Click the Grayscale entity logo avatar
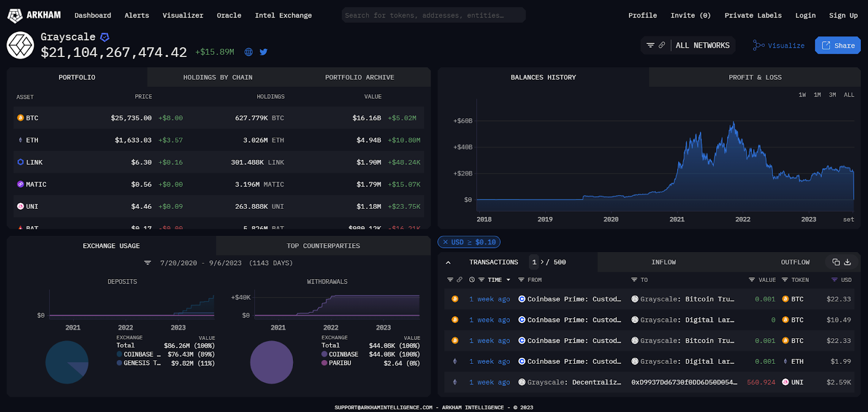The image size is (868, 412). 21,45
